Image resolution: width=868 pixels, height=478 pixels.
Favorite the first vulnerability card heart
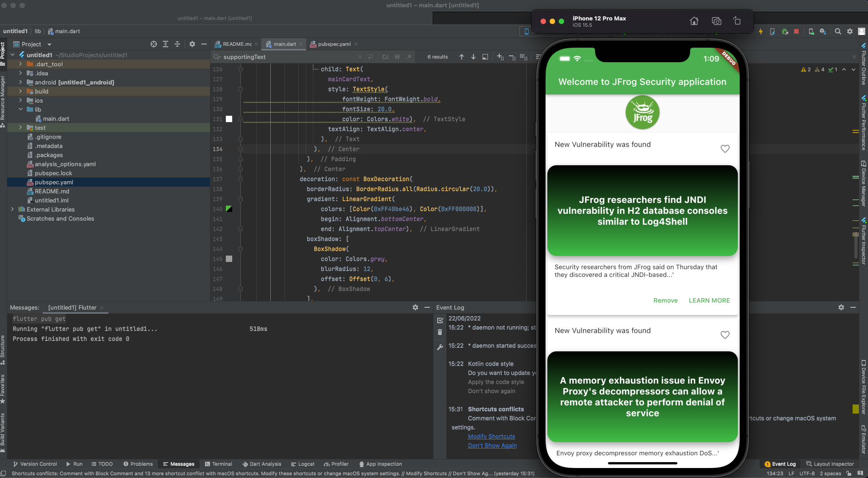pyautogui.click(x=725, y=149)
